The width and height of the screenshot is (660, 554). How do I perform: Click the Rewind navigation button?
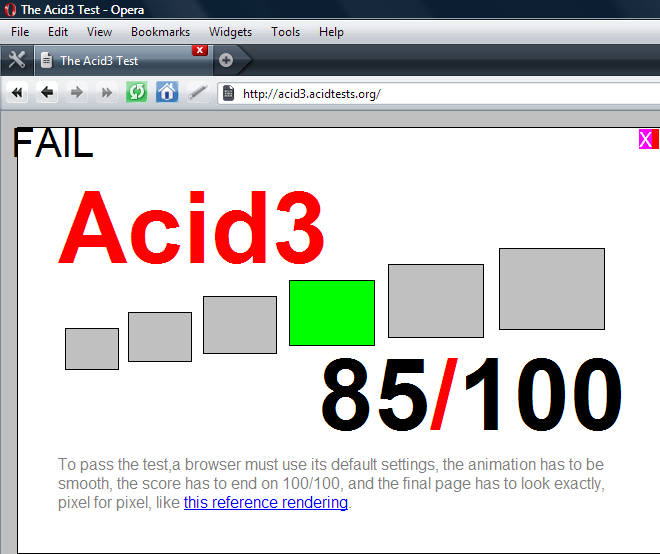tap(17, 92)
